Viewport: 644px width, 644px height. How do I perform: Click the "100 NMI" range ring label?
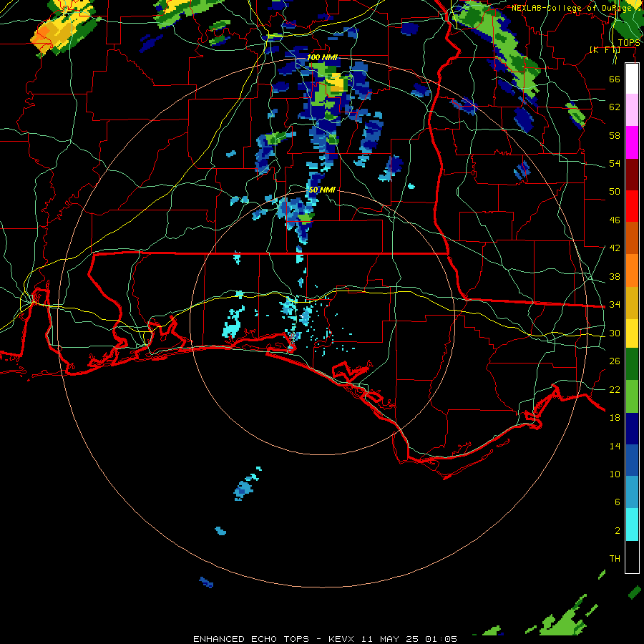click(322, 57)
